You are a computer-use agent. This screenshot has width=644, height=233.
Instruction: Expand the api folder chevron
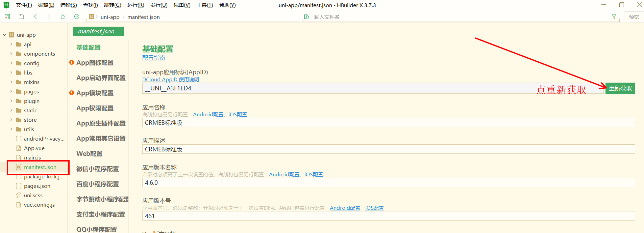click(11, 44)
